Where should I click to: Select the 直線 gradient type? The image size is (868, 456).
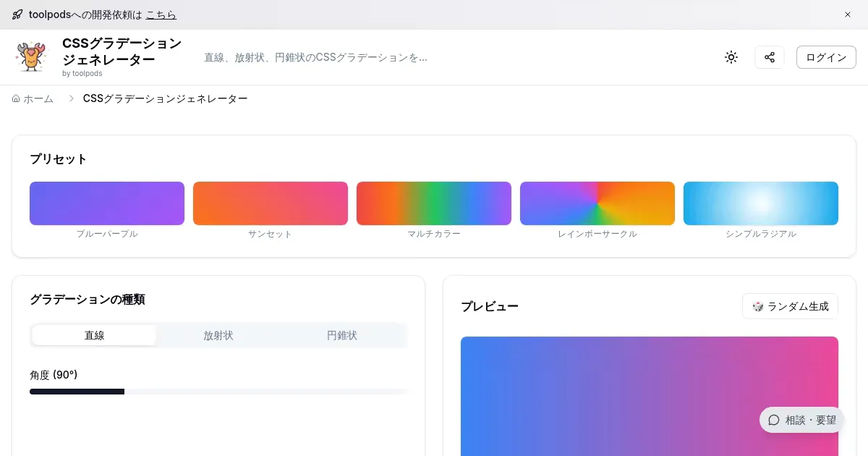click(94, 335)
